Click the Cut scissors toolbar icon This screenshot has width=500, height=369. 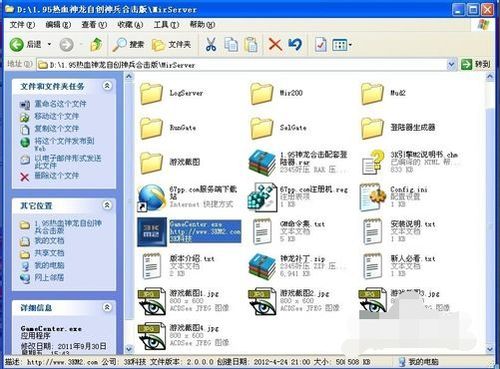(x=211, y=44)
